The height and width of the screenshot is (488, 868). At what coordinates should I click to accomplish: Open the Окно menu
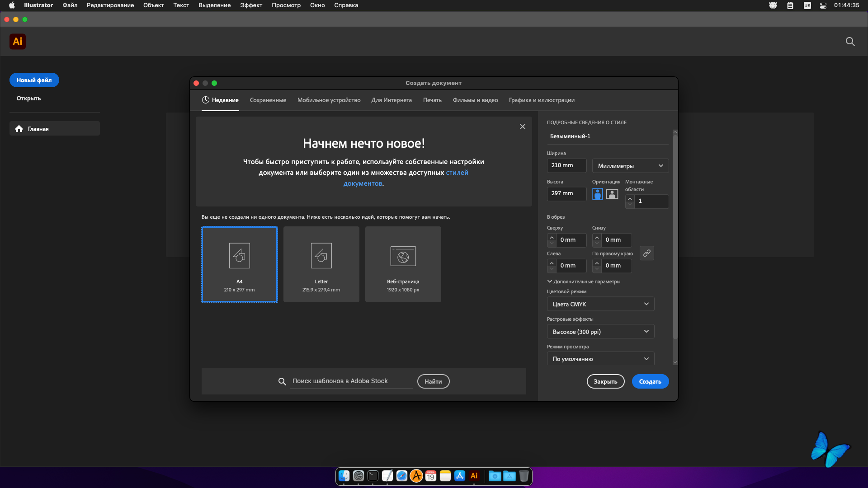pyautogui.click(x=317, y=5)
